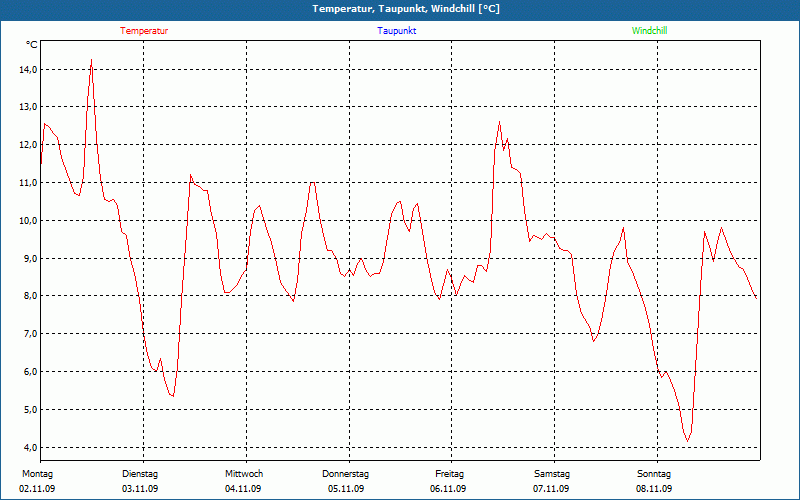Click the 9,0 y-axis value
This screenshot has height=500, width=800.
[x=31, y=259]
